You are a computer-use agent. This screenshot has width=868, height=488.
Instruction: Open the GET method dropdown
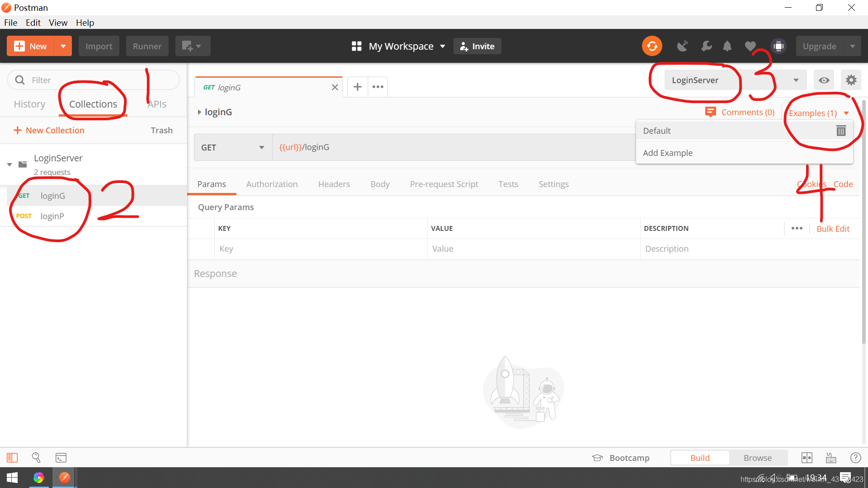[233, 147]
